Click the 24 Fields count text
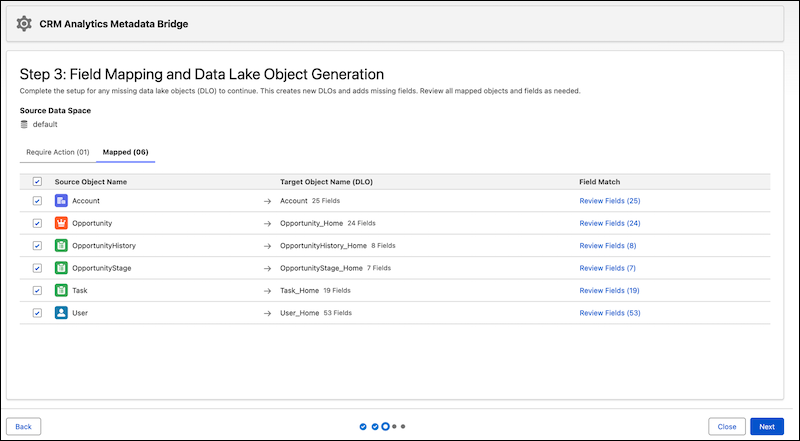This screenshot has width=800, height=441. (x=362, y=223)
